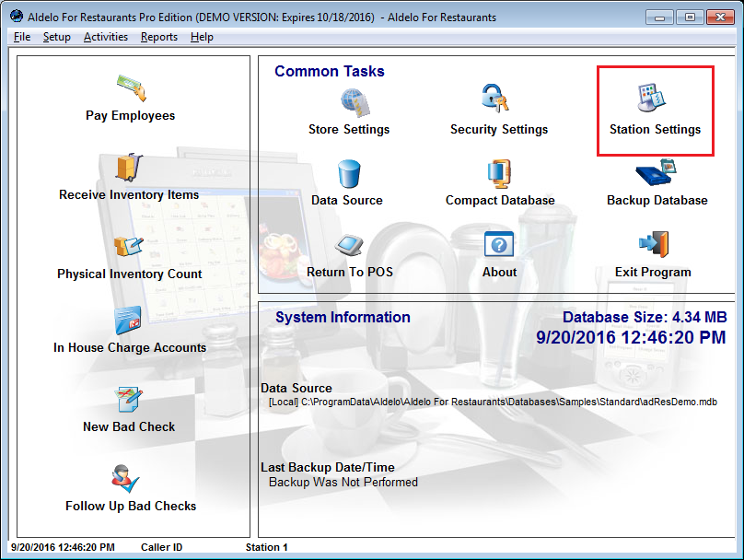
Task: Click the Store Settings globe icon
Action: point(355,102)
